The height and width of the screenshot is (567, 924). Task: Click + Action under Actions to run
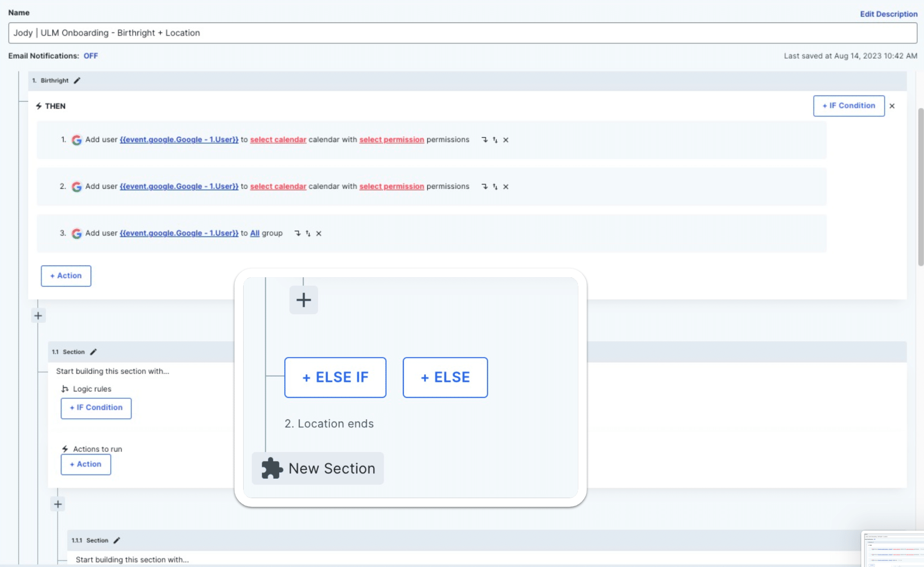[x=85, y=464]
